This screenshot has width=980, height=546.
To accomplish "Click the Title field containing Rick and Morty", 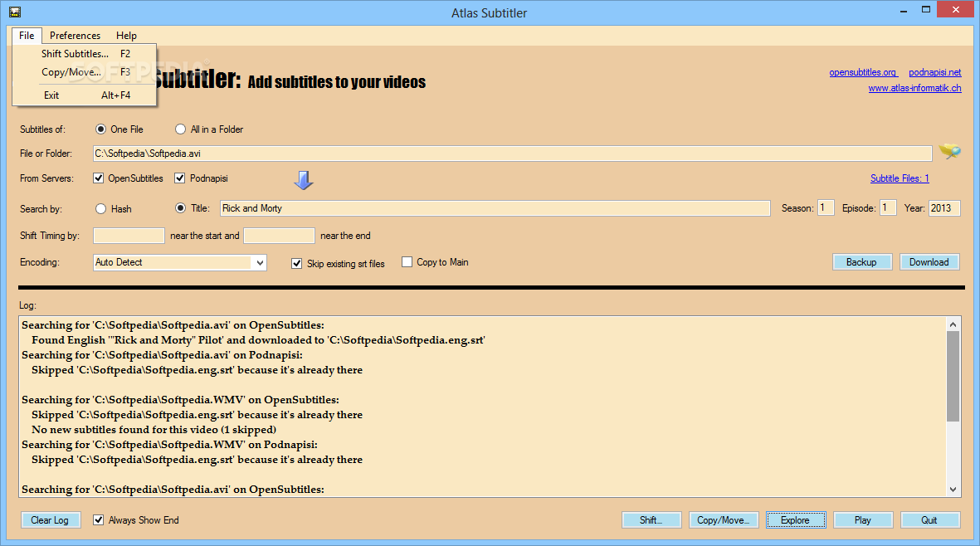I will pos(495,208).
